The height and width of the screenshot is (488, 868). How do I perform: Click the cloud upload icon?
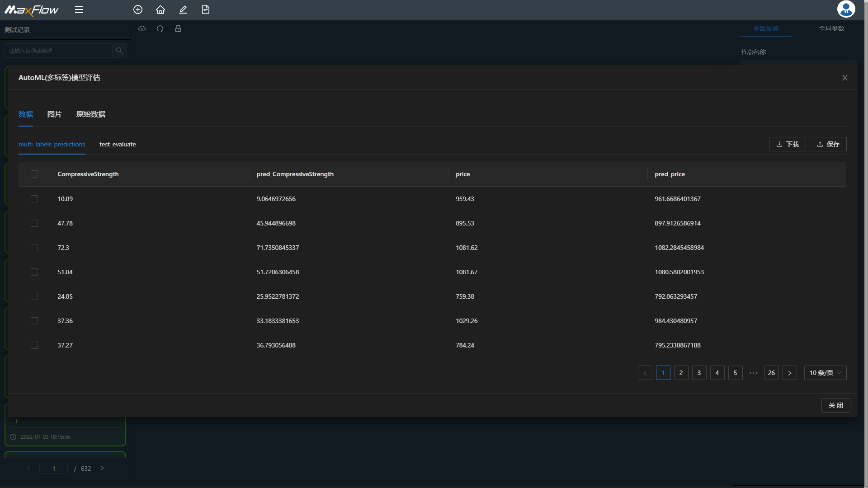point(142,28)
